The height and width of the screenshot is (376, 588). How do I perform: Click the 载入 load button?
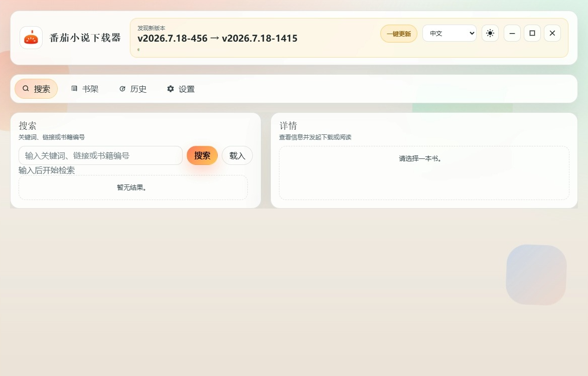coord(237,155)
